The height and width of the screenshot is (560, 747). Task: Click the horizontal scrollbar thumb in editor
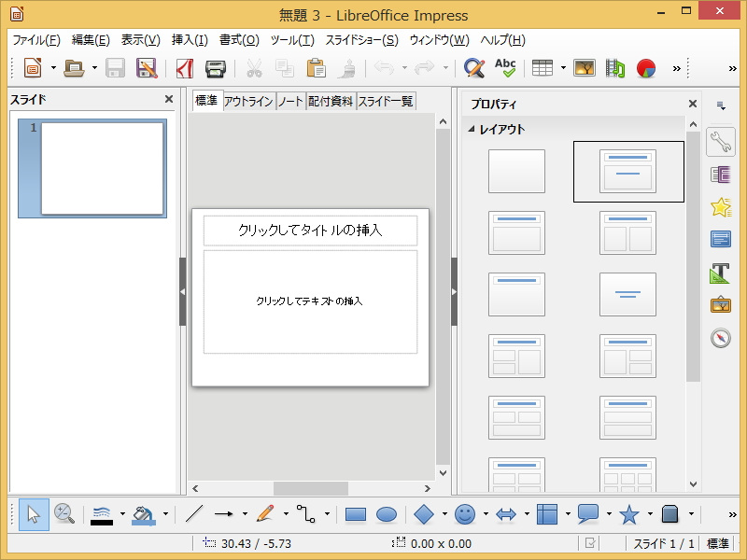(x=311, y=488)
